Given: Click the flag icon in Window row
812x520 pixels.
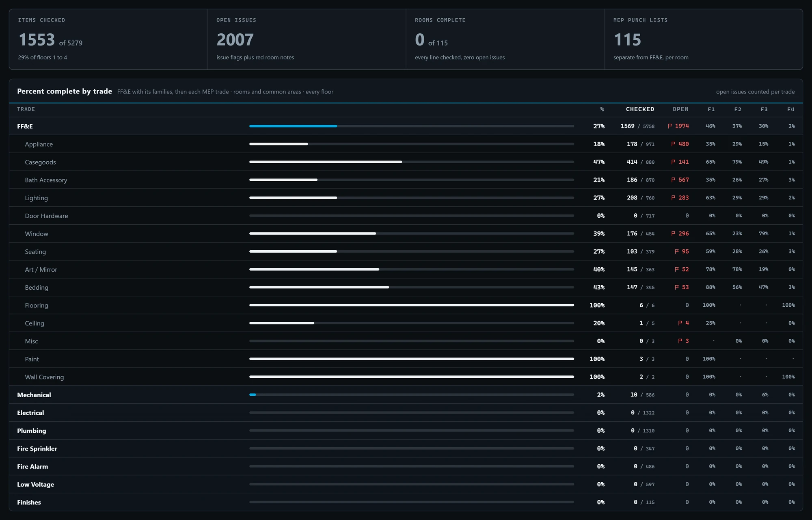Looking at the screenshot, I should (x=673, y=234).
